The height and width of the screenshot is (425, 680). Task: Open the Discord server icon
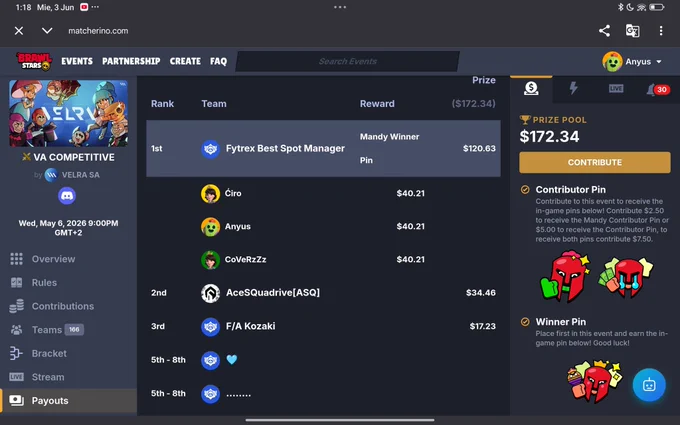pyautogui.click(x=67, y=196)
